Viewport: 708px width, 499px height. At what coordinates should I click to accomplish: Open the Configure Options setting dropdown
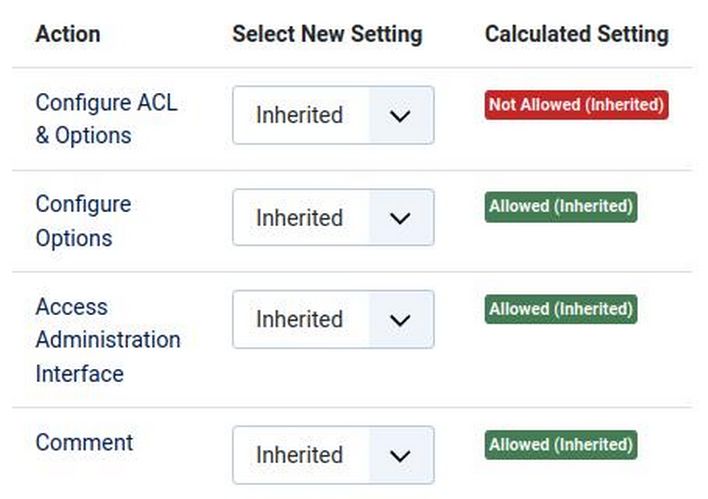[333, 217]
